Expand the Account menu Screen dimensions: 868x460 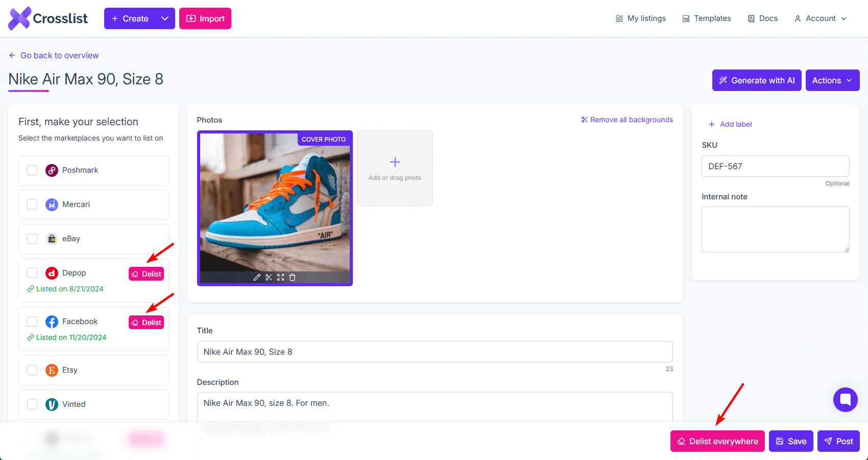click(821, 18)
